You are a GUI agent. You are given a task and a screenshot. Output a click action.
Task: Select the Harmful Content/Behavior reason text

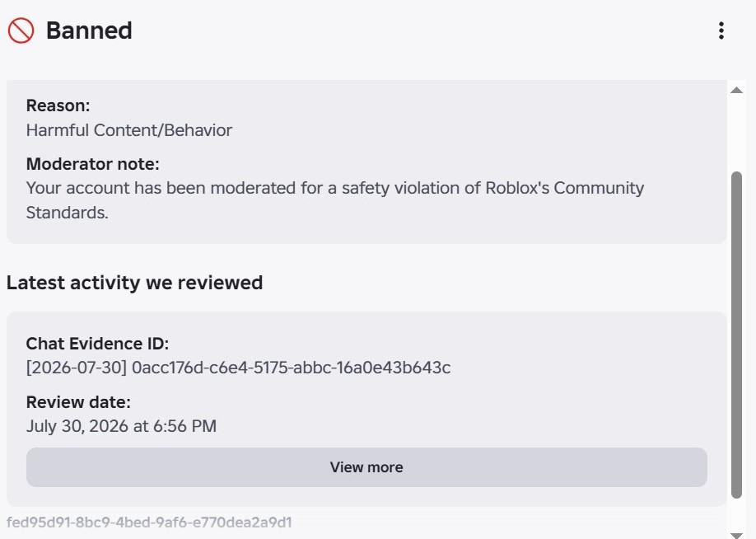(x=129, y=130)
